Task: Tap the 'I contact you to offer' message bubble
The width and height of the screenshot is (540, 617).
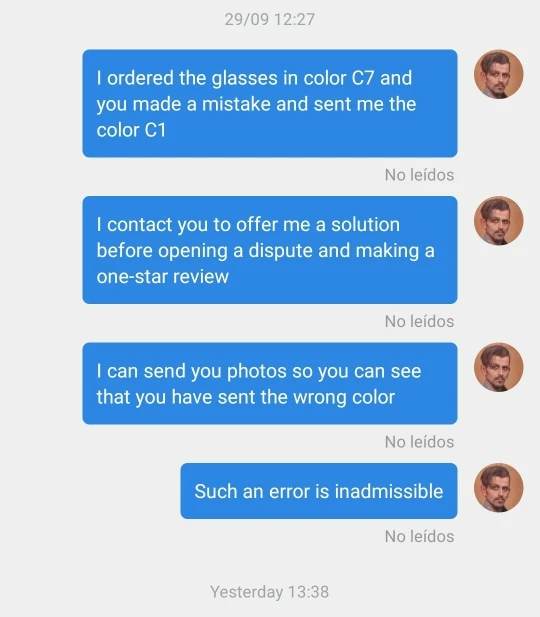Action: [x=270, y=250]
